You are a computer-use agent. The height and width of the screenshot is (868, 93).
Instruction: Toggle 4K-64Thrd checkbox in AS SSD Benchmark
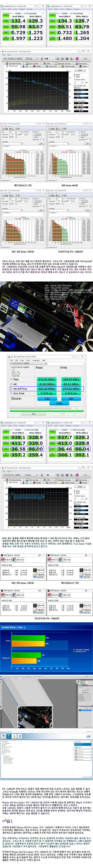pyautogui.click(x=12, y=389)
